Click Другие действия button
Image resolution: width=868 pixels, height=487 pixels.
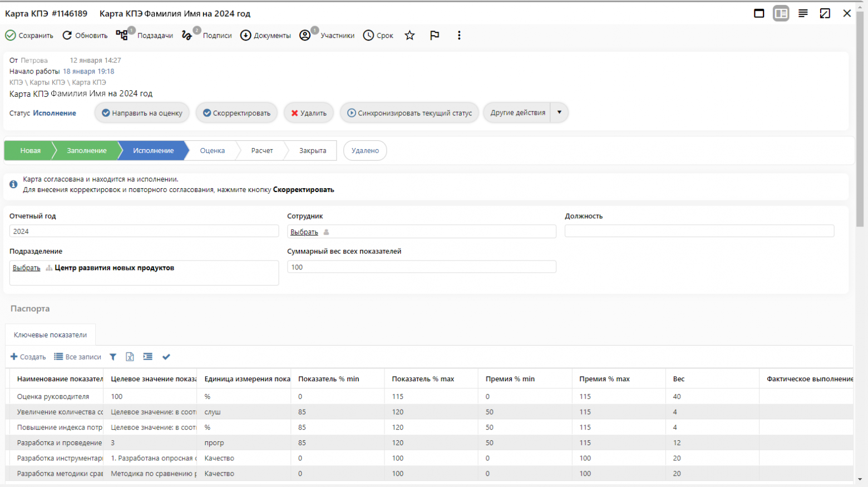(517, 112)
